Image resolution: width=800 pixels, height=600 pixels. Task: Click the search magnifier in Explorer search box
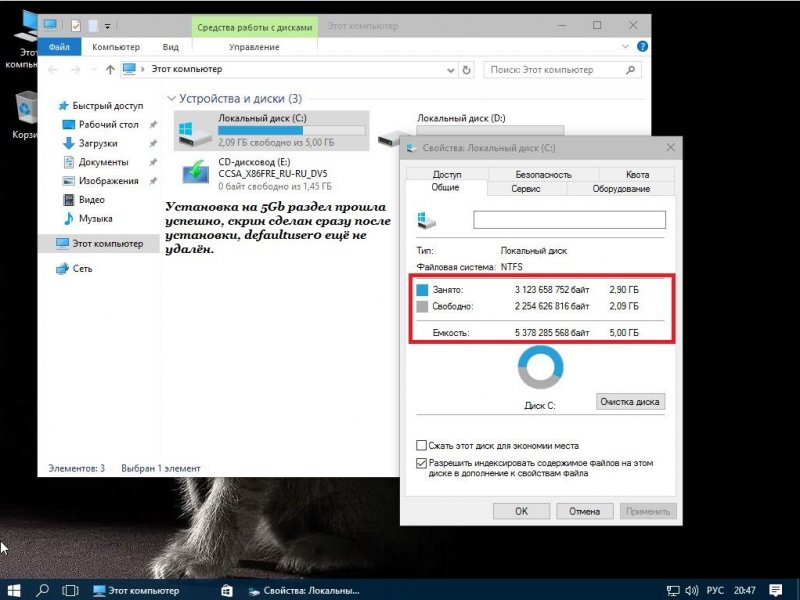pyautogui.click(x=631, y=70)
